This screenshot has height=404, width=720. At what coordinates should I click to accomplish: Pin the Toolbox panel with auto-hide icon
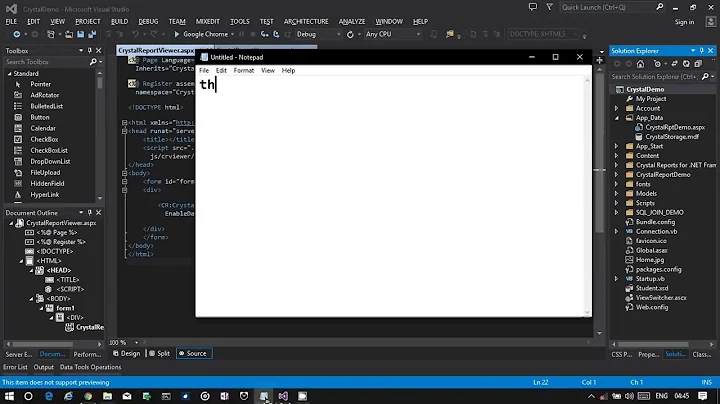click(90, 50)
